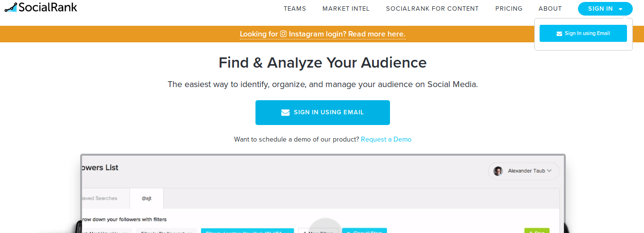Open the ABOUT nav item
This screenshot has width=644, height=233.
tap(550, 8)
